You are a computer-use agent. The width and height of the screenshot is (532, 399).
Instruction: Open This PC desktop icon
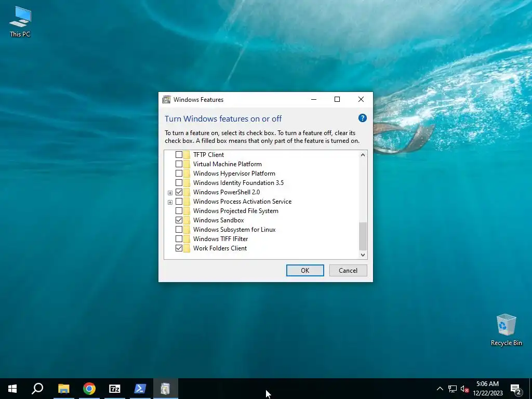point(20,22)
